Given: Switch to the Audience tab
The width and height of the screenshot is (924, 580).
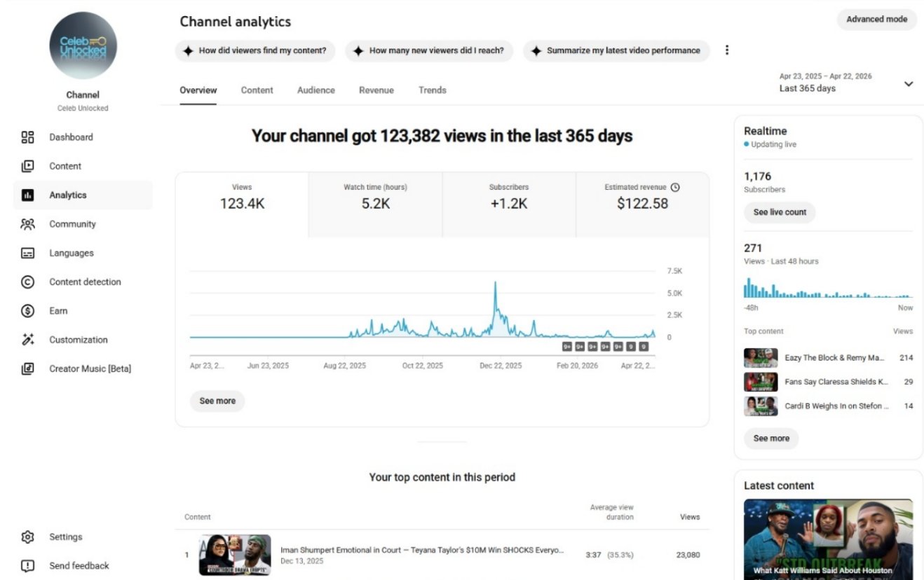Looking at the screenshot, I should click(x=315, y=90).
